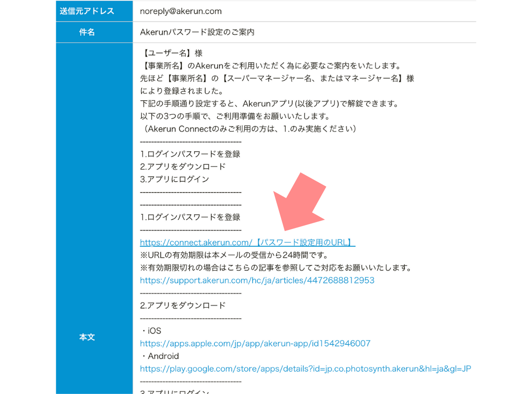
Task: Open the support.akerun.com help article link
Action: (x=257, y=280)
